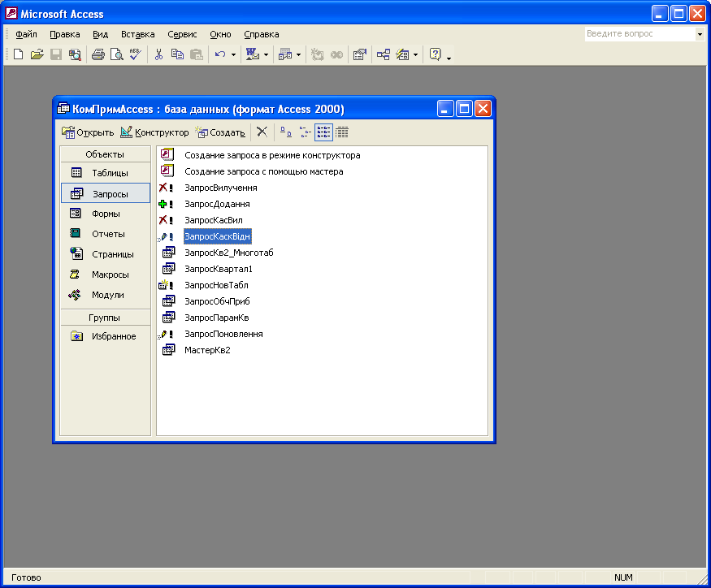Expand the OfficeLinks dropdown arrow

(x=267, y=55)
